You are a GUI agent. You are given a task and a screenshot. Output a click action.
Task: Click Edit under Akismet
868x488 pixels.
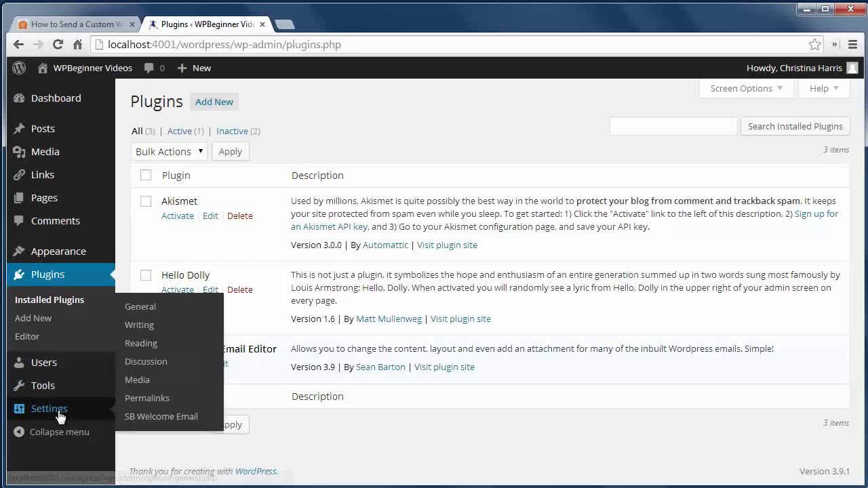click(x=210, y=216)
